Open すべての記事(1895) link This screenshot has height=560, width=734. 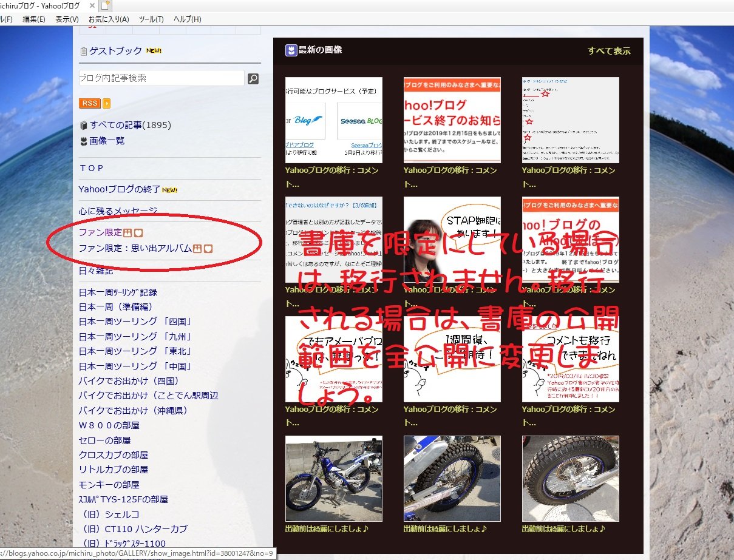pos(131,126)
